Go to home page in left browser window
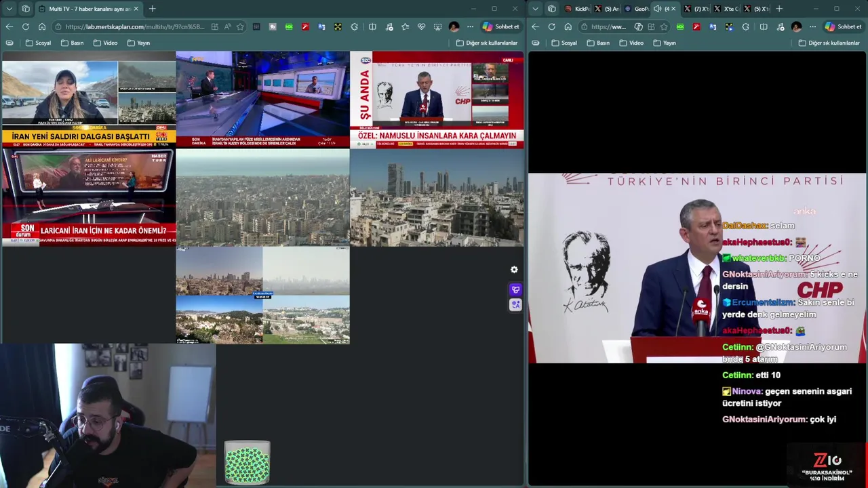 (42, 26)
